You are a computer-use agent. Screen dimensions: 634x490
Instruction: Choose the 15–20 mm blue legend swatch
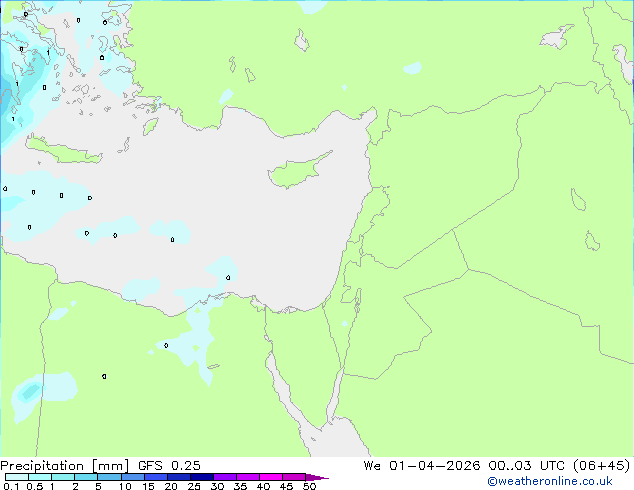(x=156, y=477)
